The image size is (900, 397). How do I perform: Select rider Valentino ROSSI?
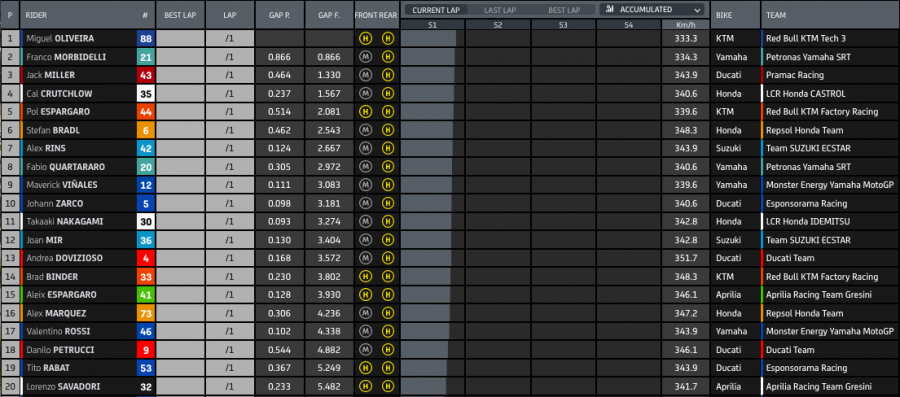[58, 332]
